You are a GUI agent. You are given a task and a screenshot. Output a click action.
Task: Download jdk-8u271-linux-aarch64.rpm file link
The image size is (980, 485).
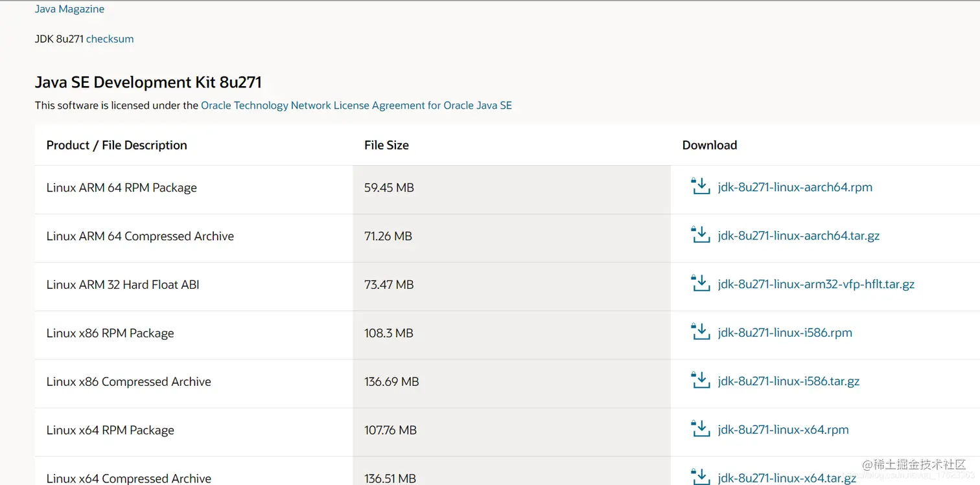click(x=795, y=187)
